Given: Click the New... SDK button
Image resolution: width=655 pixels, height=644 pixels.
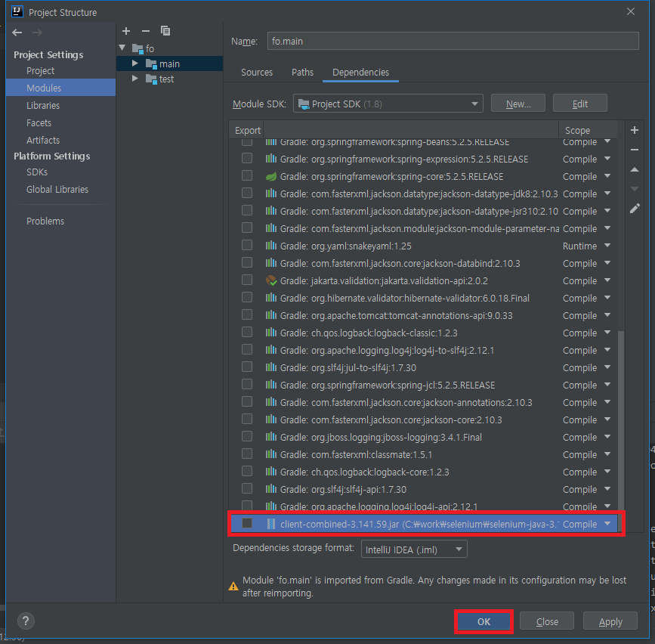Looking at the screenshot, I should pyautogui.click(x=518, y=104).
